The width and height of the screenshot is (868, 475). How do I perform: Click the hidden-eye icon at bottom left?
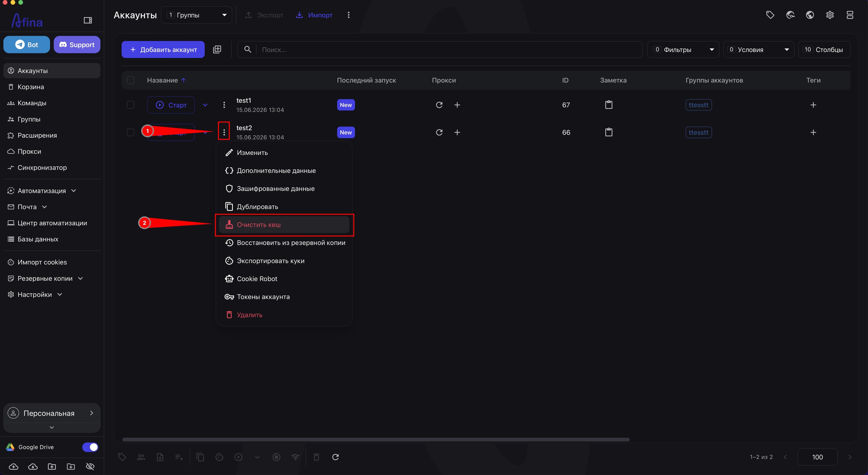(x=90, y=466)
